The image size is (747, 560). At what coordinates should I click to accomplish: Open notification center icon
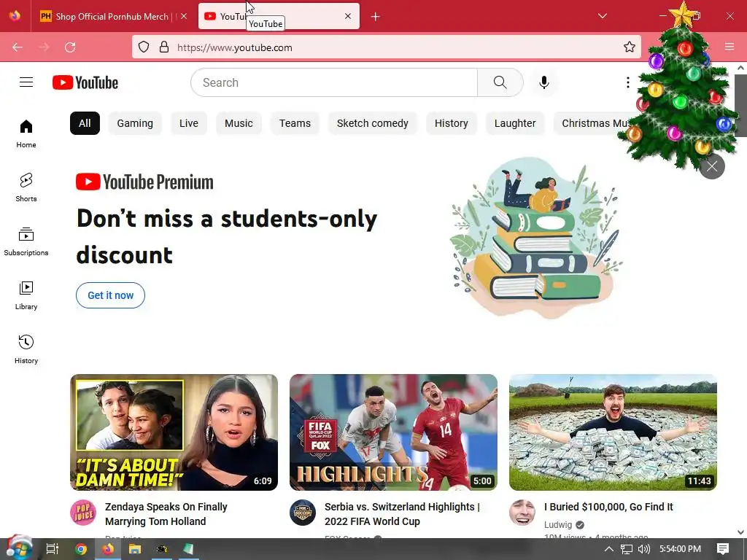[x=723, y=549]
